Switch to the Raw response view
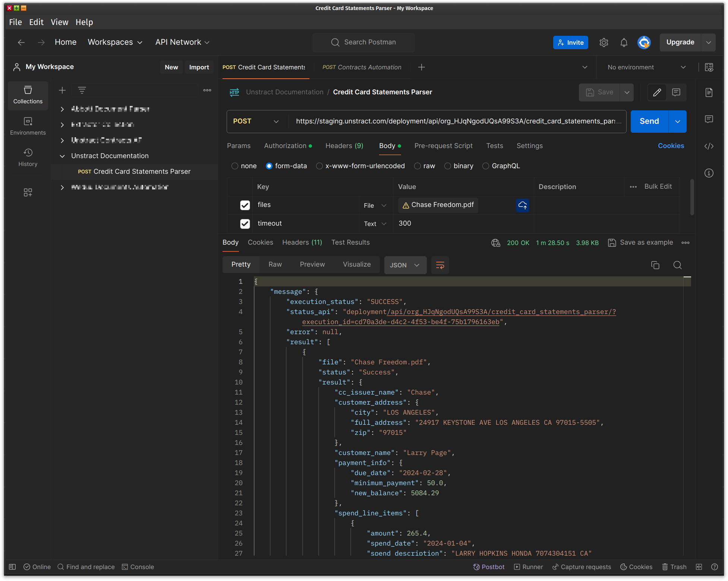Screen dimensions: 728x581 click(275, 264)
